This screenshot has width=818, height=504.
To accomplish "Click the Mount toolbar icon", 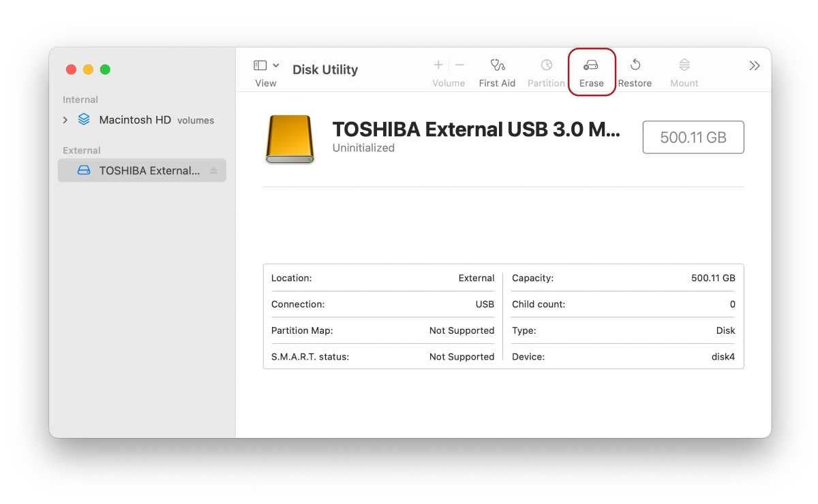I will (684, 65).
